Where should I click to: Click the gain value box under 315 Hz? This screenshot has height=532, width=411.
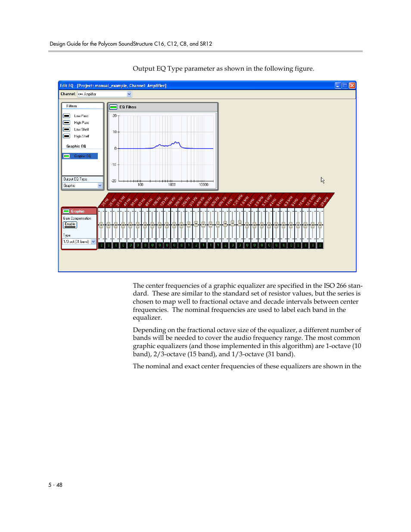click(189, 245)
